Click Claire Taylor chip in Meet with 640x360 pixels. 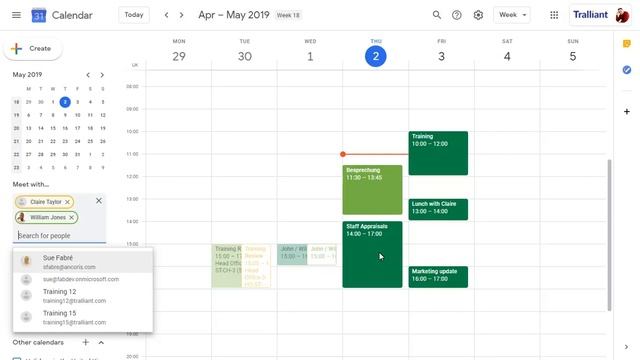pyautogui.click(x=44, y=202)
